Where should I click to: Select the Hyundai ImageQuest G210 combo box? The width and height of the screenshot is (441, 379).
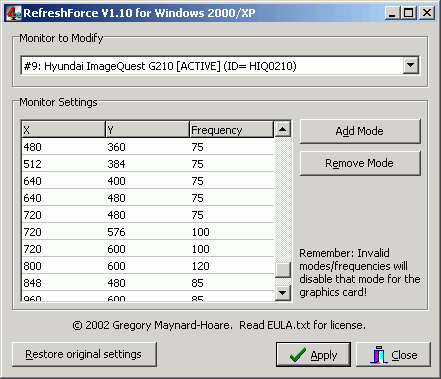pyautogui.click(x=219, y=65)
